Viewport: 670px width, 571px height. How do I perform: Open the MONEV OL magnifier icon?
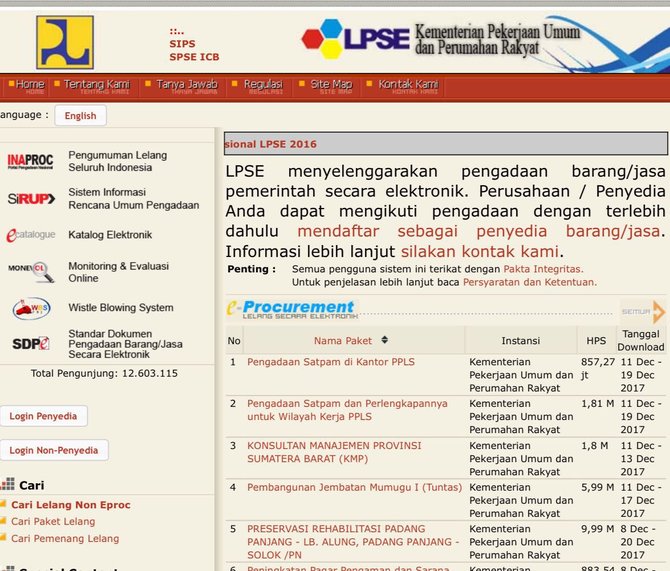point(31,272)
